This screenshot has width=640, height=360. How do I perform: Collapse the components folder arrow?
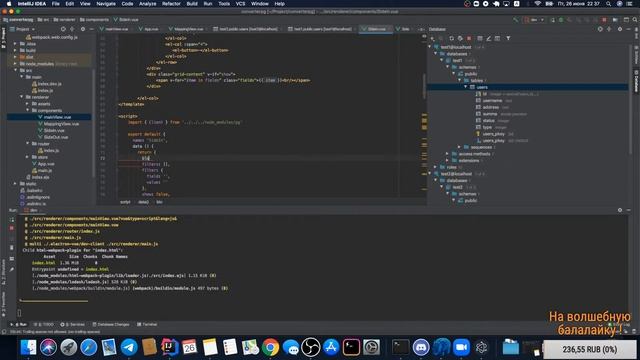28,110
